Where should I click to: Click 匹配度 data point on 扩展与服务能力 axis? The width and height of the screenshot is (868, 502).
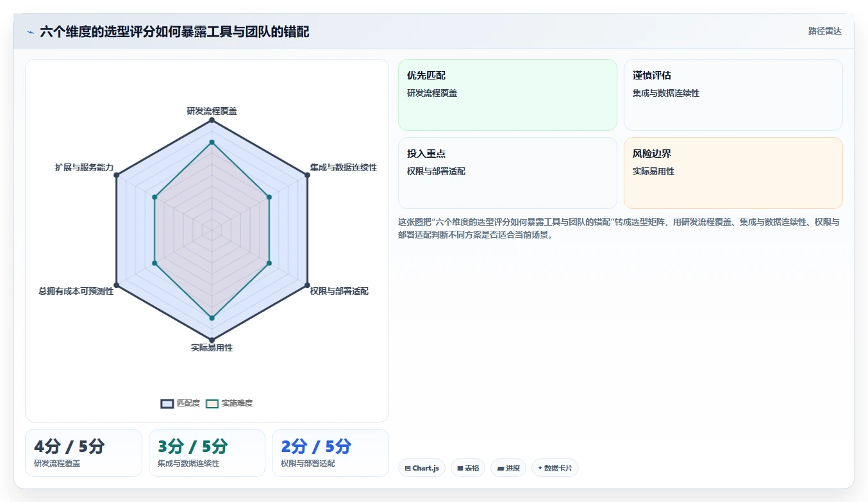(117, 175)
